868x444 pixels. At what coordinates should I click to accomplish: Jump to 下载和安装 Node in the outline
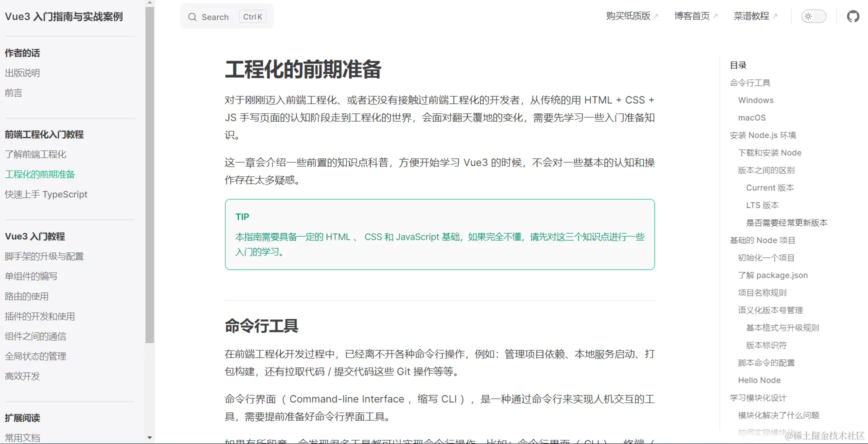click(770, 153)
